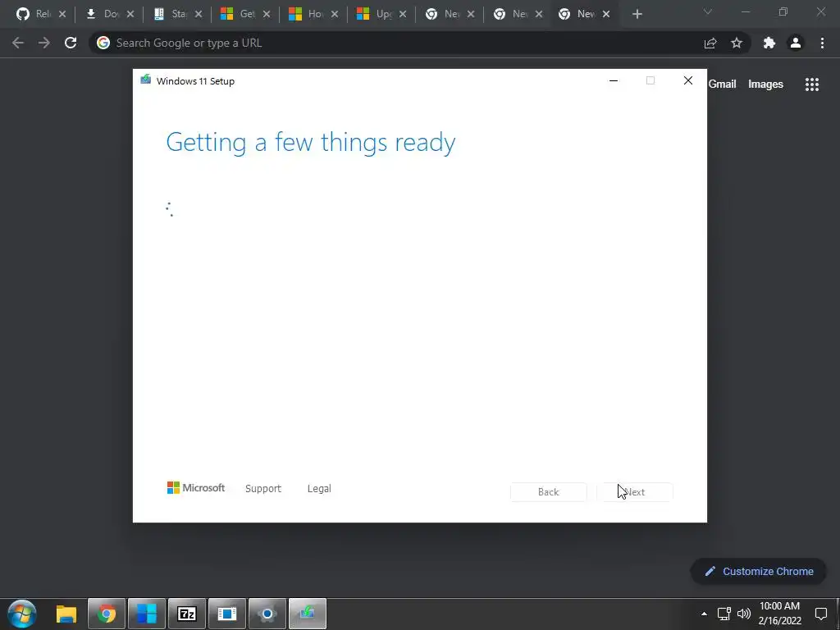840x630 pixels.
Task: Click the Microsoft logo in Setup
Action: (196, 488)
